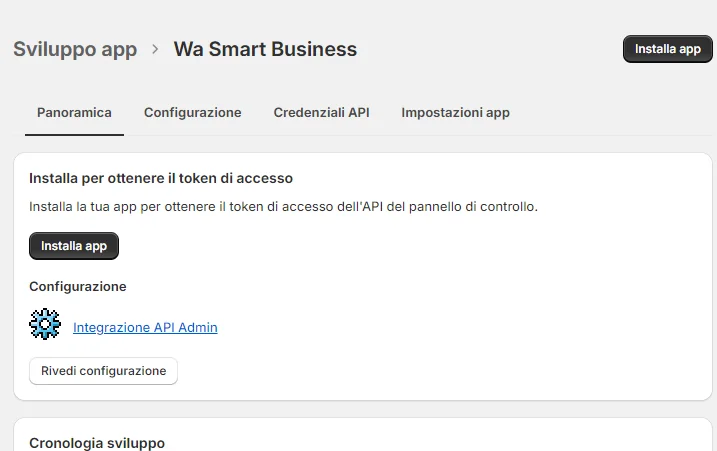Click empty tab bar space after Impostazioni app
717x451 pixels.
tap(610, 113)
